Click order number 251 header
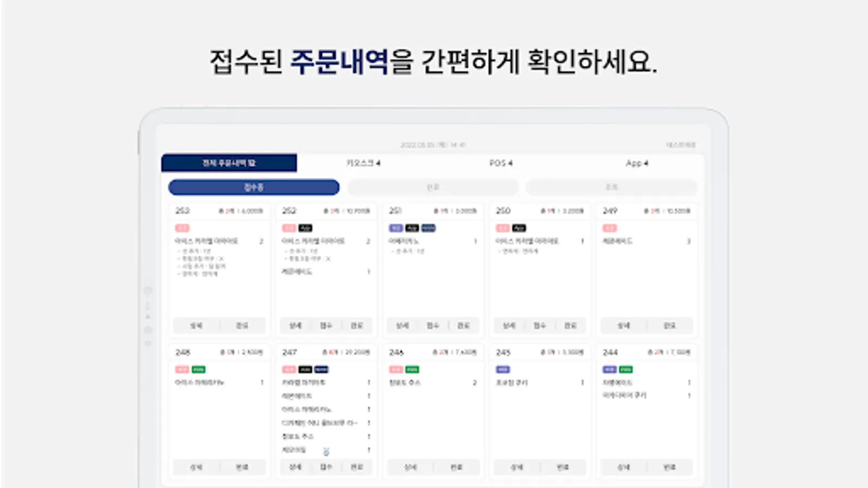Screen dimensions: 868x488 395,210
